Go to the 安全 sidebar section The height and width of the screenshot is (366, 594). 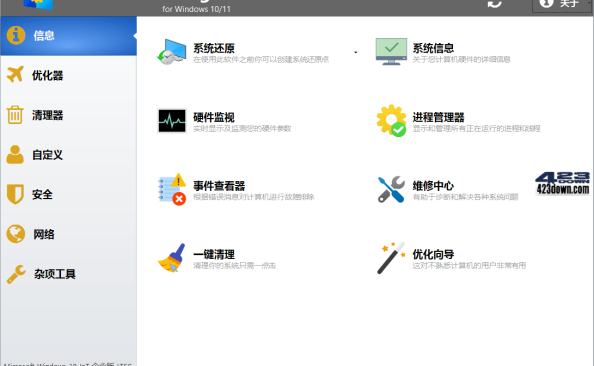click(69, 195)
